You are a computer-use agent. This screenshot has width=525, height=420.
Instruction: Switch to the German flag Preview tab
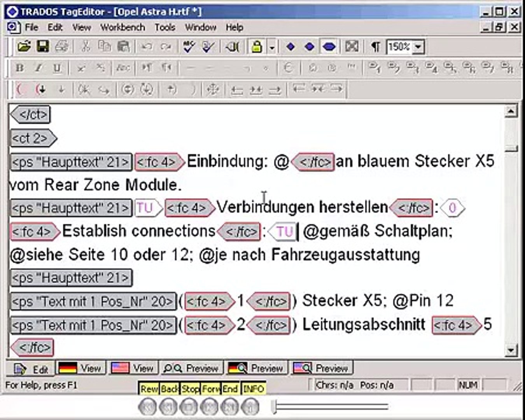point(257,367)
